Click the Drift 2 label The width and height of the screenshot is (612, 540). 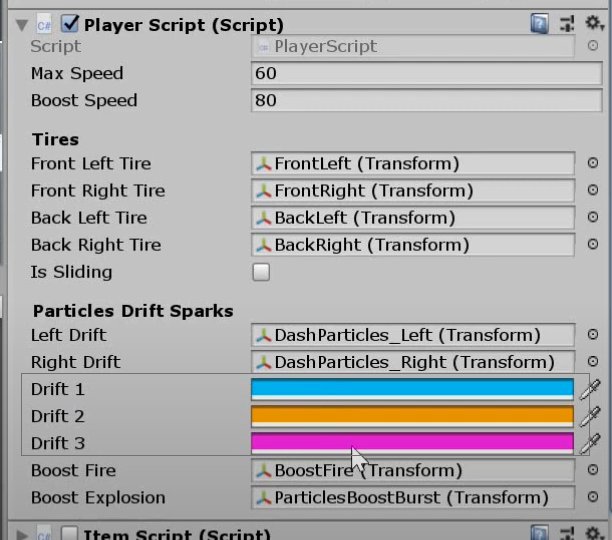coord(58,416)
